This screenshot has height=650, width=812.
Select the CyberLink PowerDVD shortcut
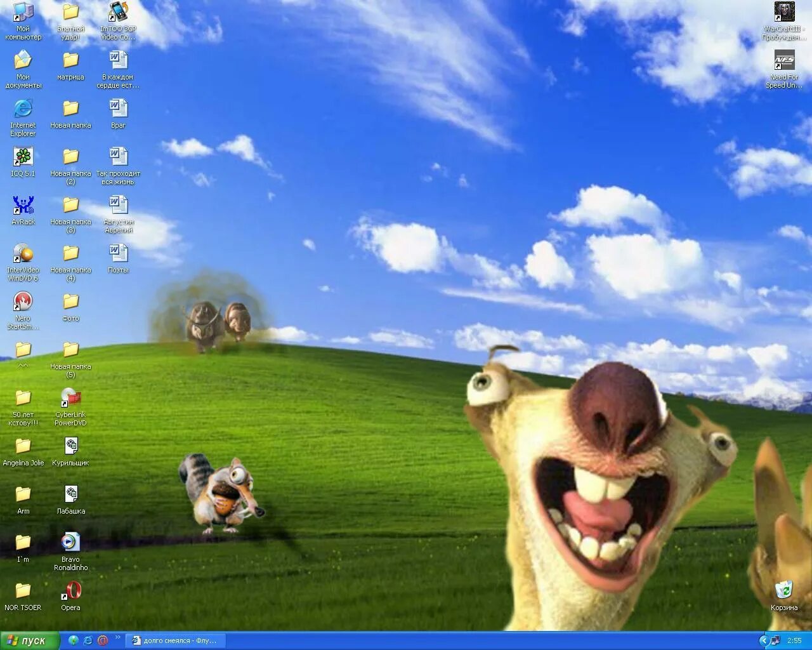[70, 407]
